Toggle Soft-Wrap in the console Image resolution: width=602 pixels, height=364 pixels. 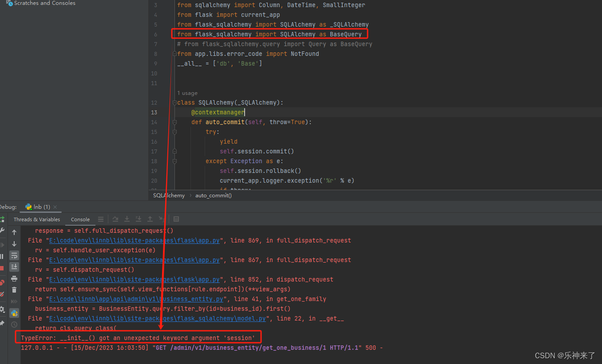pos(14,255)
